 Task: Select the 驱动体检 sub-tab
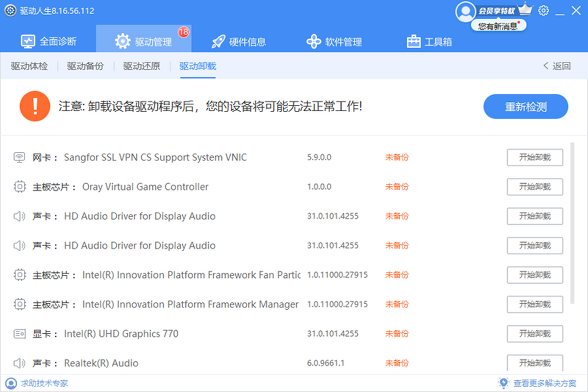[x=29, y=66]
